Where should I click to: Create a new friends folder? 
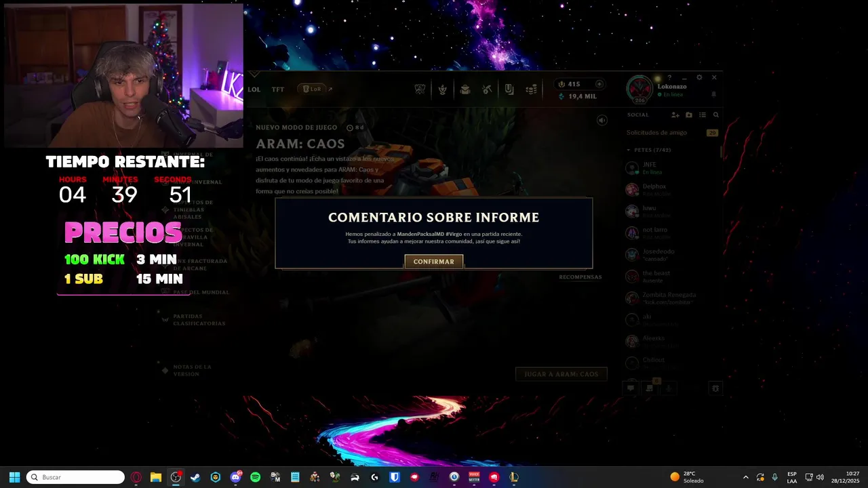pyautogui.click(x=689, y=115)
